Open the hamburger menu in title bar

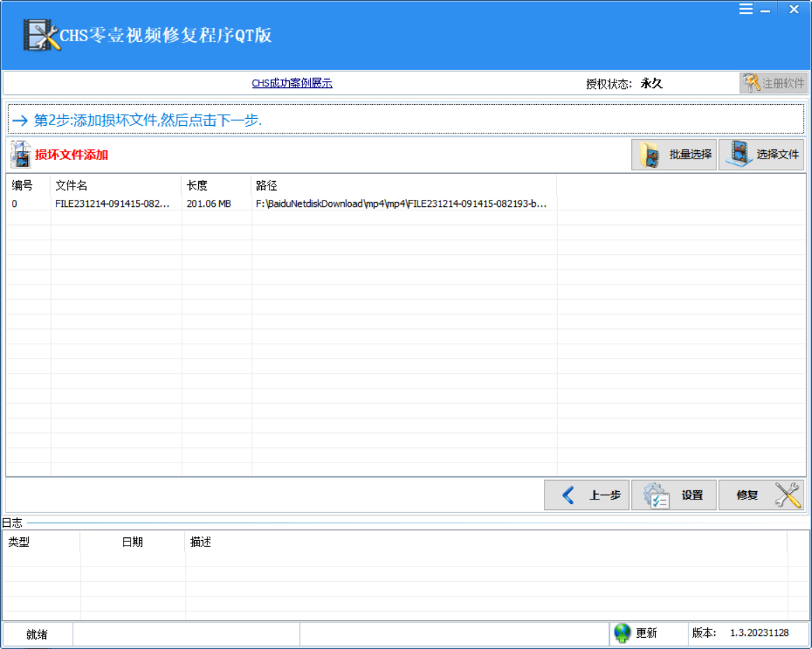pos(746,9)
